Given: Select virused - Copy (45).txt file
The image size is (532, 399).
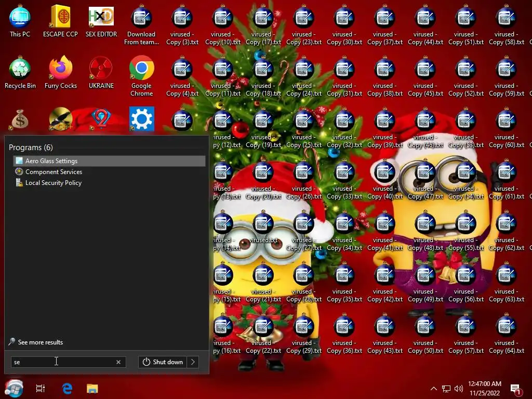Looking at the screenshot, I should pos(425,76).
